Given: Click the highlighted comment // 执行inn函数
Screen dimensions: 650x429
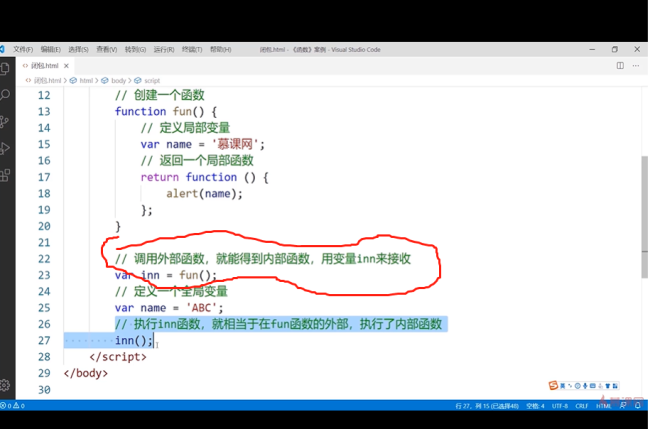Looking at the screenshot, I should [x=279, y=324].
